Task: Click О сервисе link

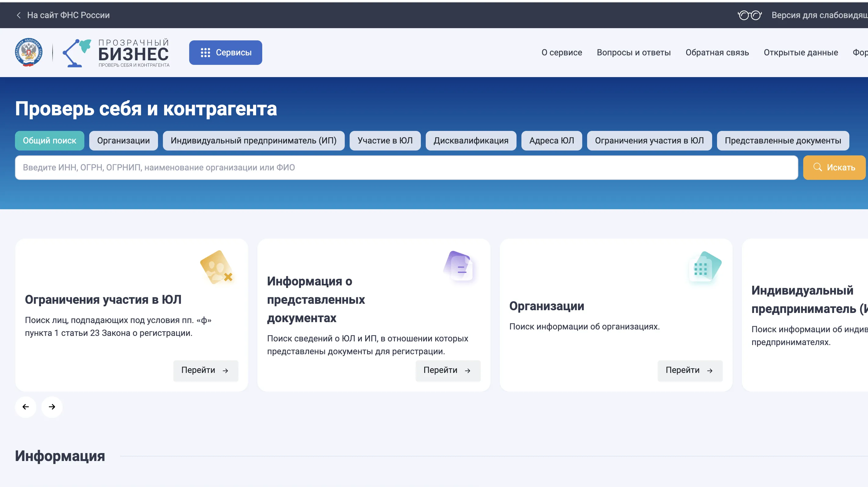Action: point(561,53)
